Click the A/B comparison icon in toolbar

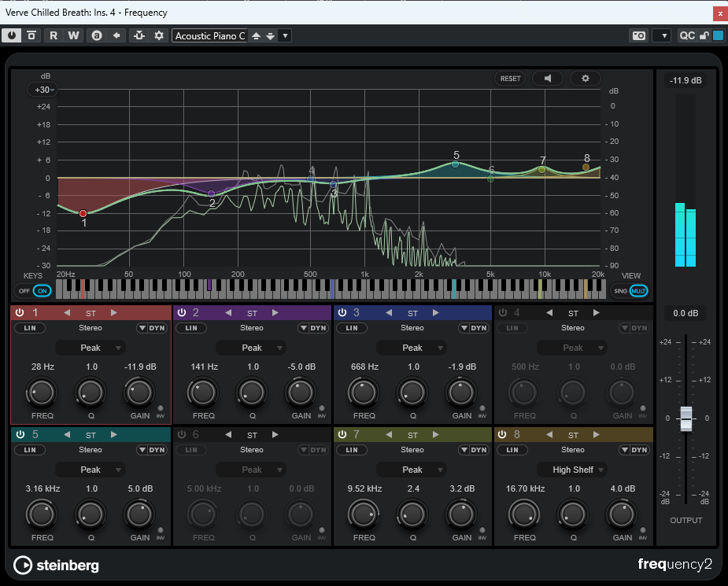[x=96, y=35]
